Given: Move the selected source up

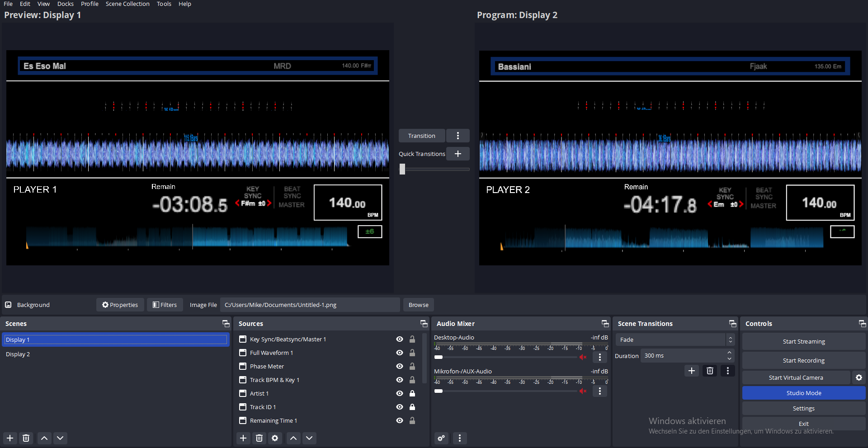Looking at the screenshot, I should pos(293,438).
